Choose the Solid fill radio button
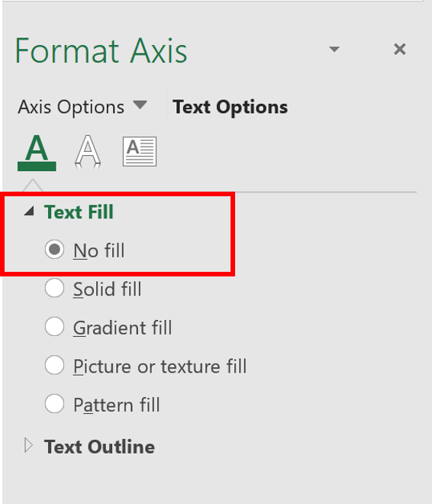Viewport: 432px width, 504px height. [54, 288]
